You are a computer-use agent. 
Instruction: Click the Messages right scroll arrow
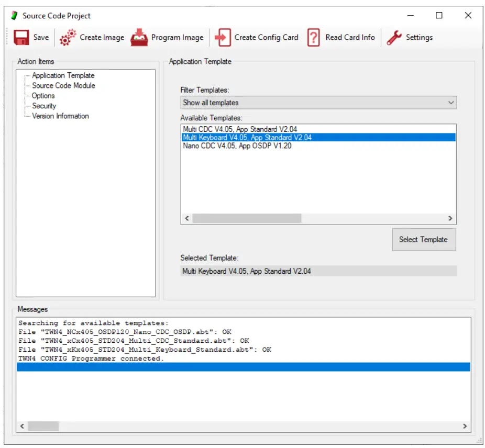tap(465, 427)
